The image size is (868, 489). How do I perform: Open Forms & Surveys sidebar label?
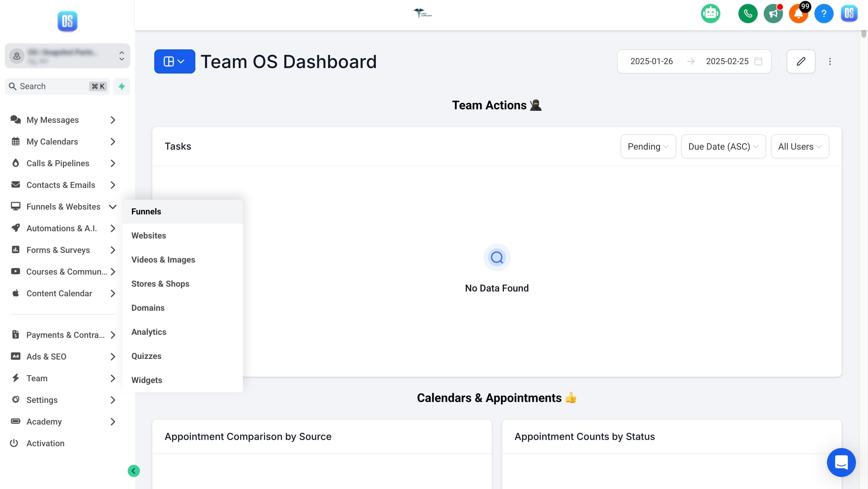[58, 250]
